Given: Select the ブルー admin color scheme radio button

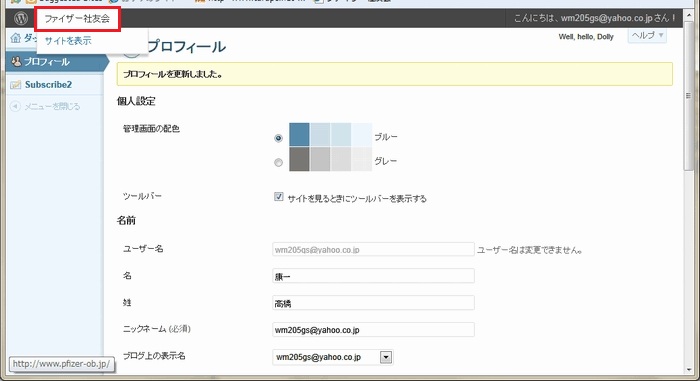Looking at the screenshot, I should pyautogui.click(x=279, y=138).
